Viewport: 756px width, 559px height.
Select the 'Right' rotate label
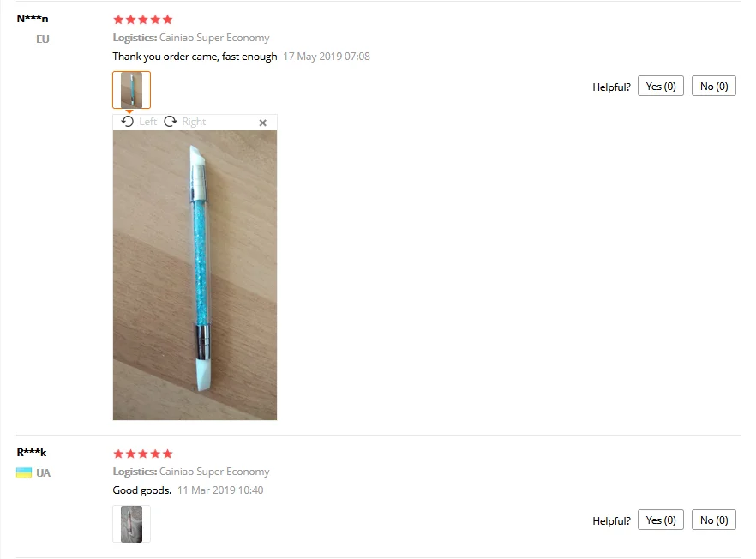pyautogui.click(x=194, y=122)
